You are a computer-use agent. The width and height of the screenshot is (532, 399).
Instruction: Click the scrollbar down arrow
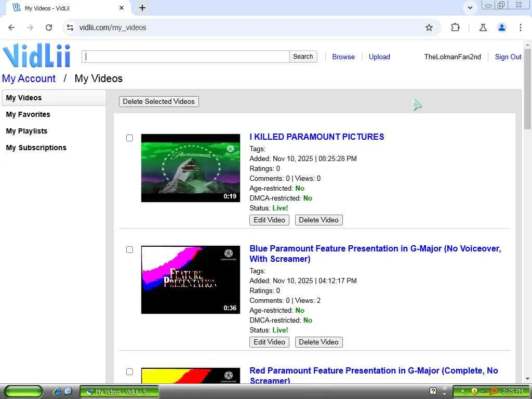[x=528, y=379]
